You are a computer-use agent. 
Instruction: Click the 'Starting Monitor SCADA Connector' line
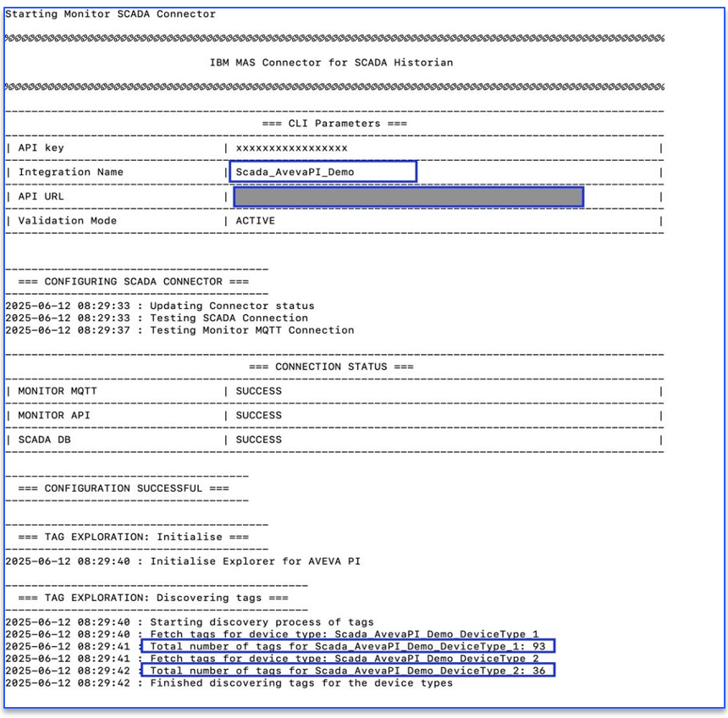point(110,14)
